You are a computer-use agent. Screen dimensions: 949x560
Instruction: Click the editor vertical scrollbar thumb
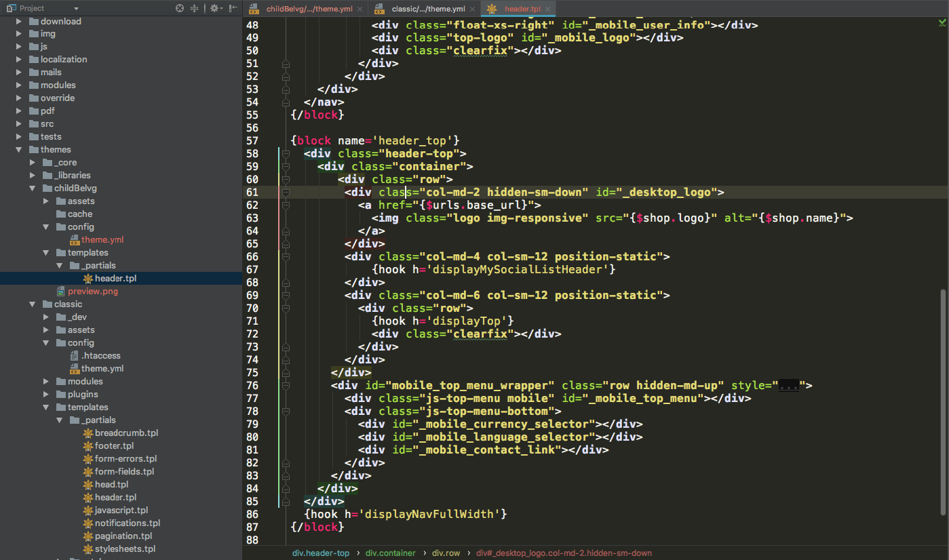(x=942, y=403)
